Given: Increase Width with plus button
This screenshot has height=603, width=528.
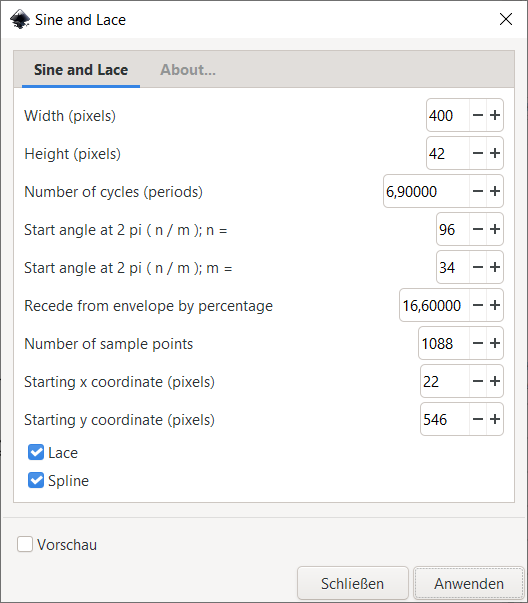Looking at the screenshot, I should (495, 115).
